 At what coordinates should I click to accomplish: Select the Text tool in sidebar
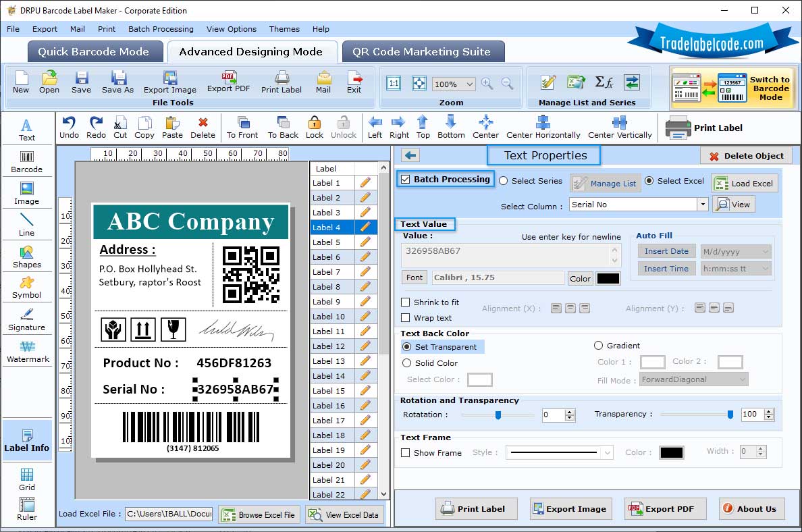pyautogui.click(x=26, y=130)
